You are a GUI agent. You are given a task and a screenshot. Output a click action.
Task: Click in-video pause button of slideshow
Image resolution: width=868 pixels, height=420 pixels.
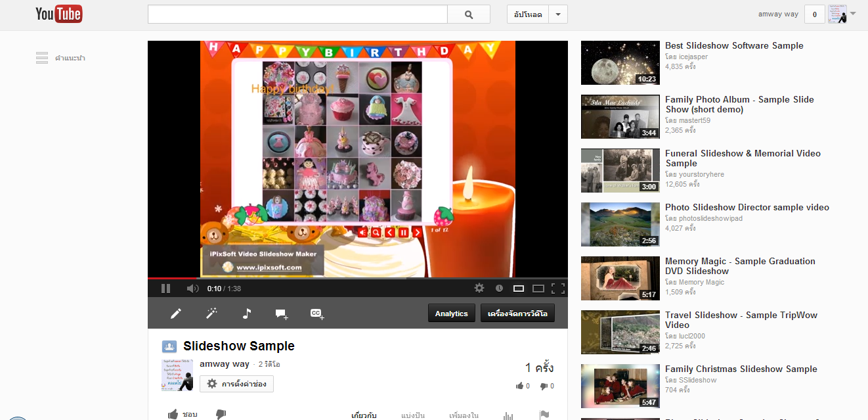tap(403, 232)
